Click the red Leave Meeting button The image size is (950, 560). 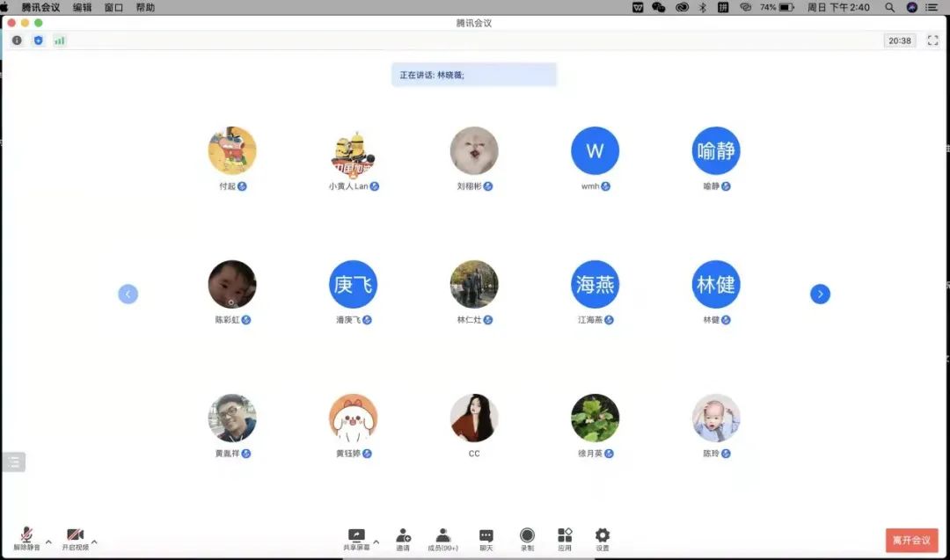tap(912, 540)
